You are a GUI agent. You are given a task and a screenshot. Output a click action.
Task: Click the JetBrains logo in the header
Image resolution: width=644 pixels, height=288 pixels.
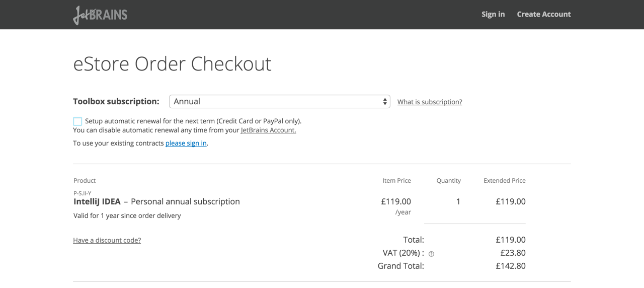coord(100,15)
